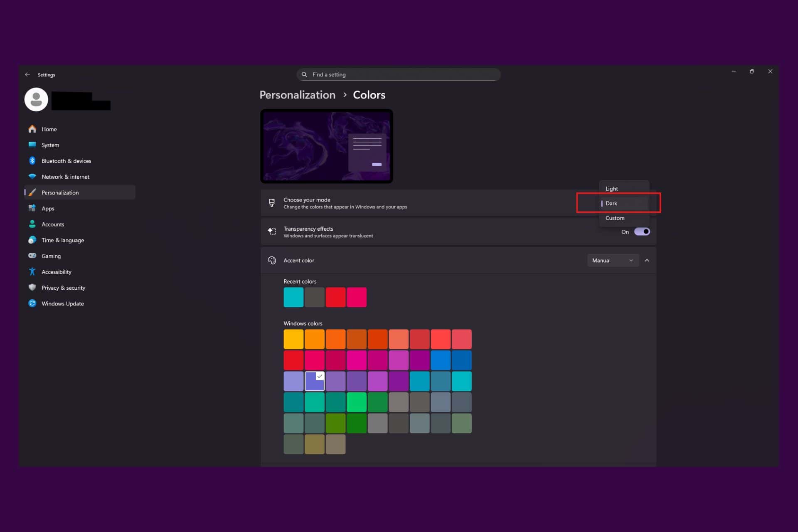Click the user profile avatar

(x=36, y=99)
